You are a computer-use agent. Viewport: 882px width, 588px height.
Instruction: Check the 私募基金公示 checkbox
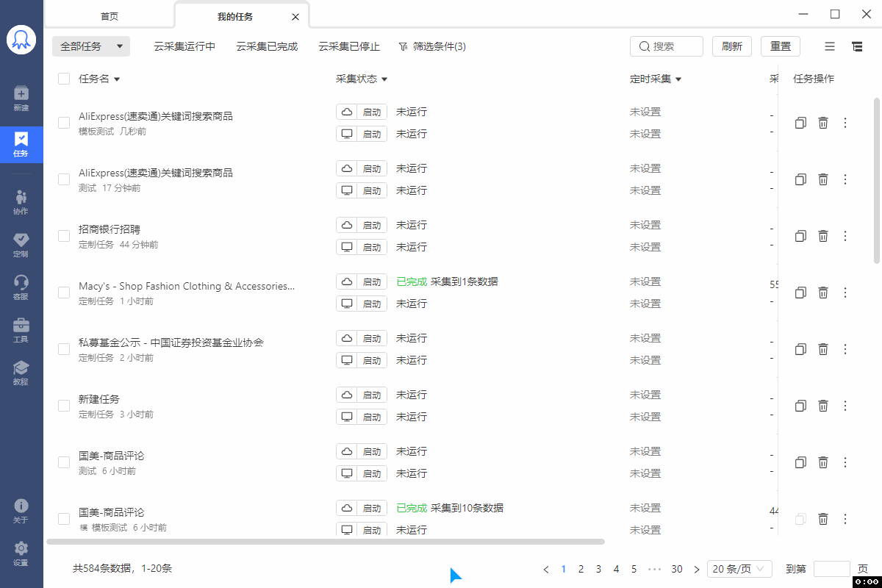point(64,349)
